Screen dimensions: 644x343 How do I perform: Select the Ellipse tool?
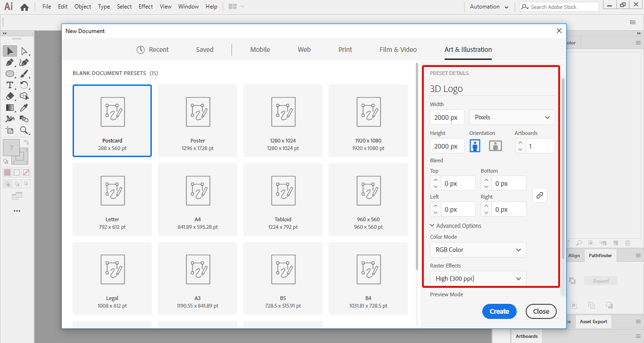coord(10,74)
